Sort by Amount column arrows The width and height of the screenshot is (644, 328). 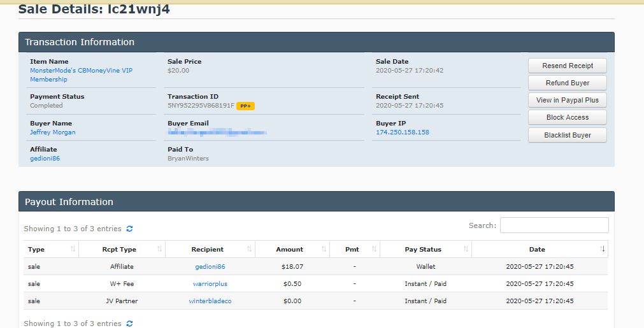[324, 249]
